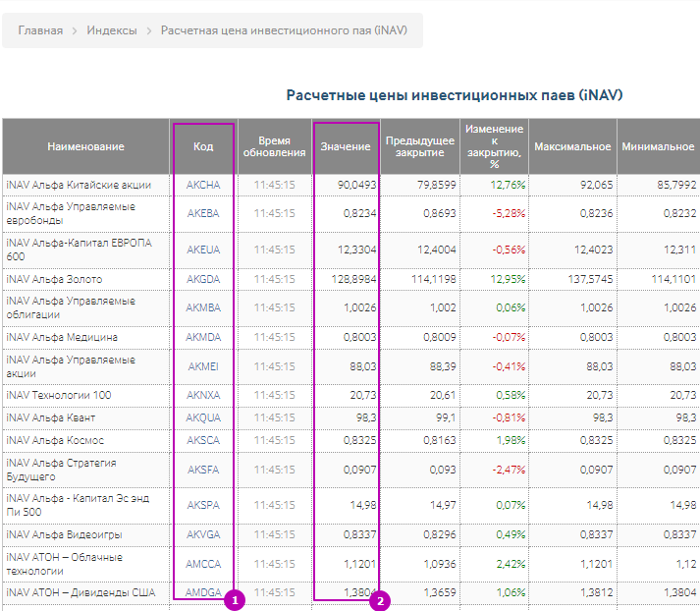Open the AKGDA code link
Screen dimensions: 700x611
[x=203, y=280]
